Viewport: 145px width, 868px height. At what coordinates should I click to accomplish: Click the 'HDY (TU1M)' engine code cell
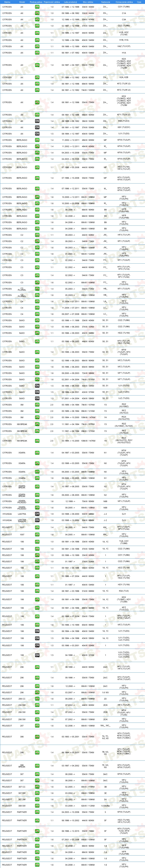point(124,585)
